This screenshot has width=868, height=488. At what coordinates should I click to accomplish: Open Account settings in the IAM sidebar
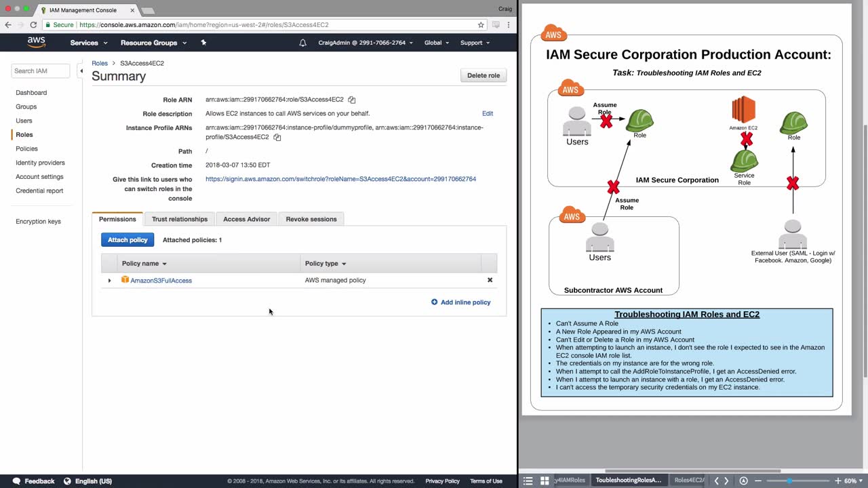39,177
